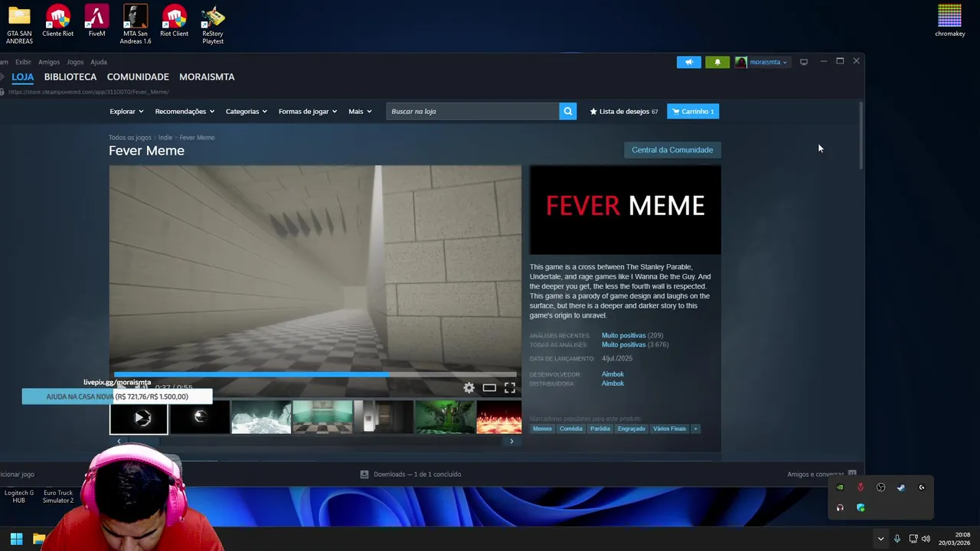Expand more tags with the plus button

click(x=695, y=429)
